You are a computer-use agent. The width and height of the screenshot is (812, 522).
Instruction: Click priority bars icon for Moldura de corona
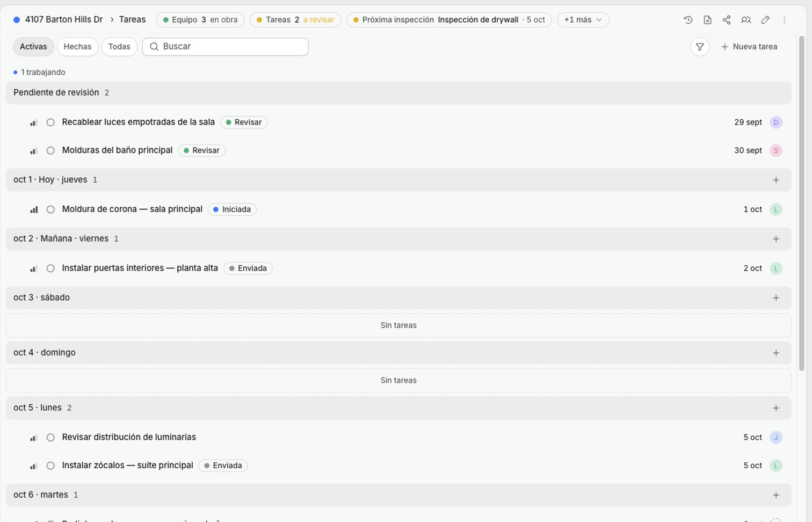[x=34, y=209]
